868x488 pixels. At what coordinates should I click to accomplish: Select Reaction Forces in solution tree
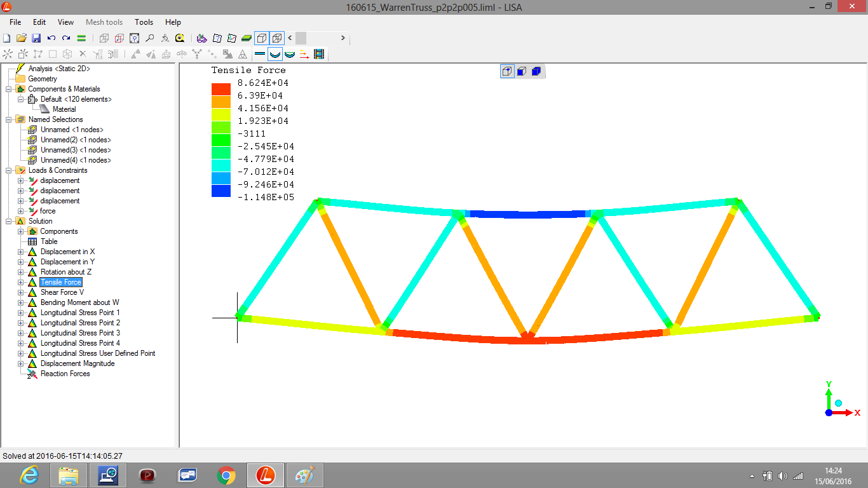click(65, 374)
